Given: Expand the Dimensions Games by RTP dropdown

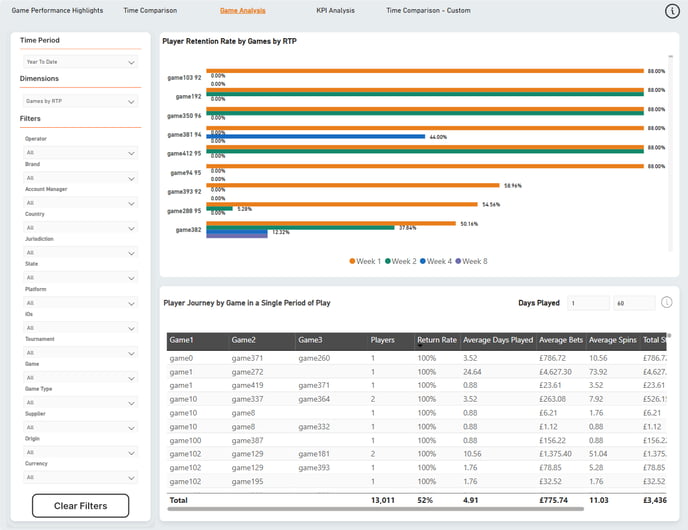Looking at the screenshot, I should pyautogui.click(x=80, y=101).
